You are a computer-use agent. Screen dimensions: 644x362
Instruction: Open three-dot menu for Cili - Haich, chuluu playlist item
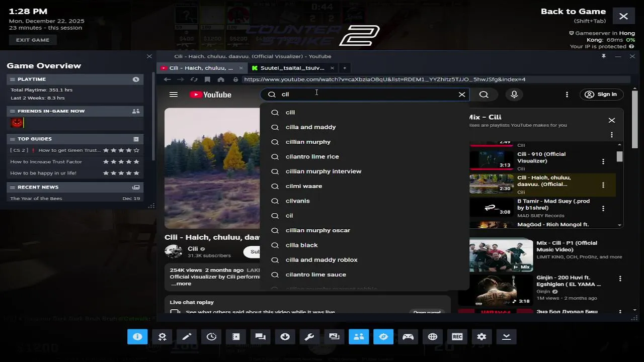[x=603, y=185]
